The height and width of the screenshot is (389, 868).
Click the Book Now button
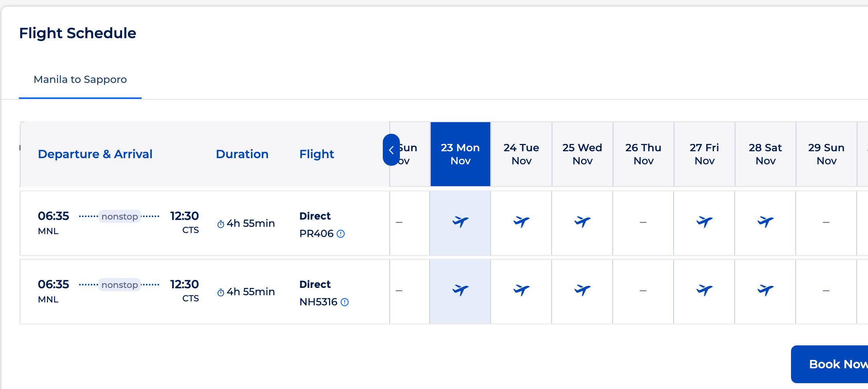(x=832, y=364)
